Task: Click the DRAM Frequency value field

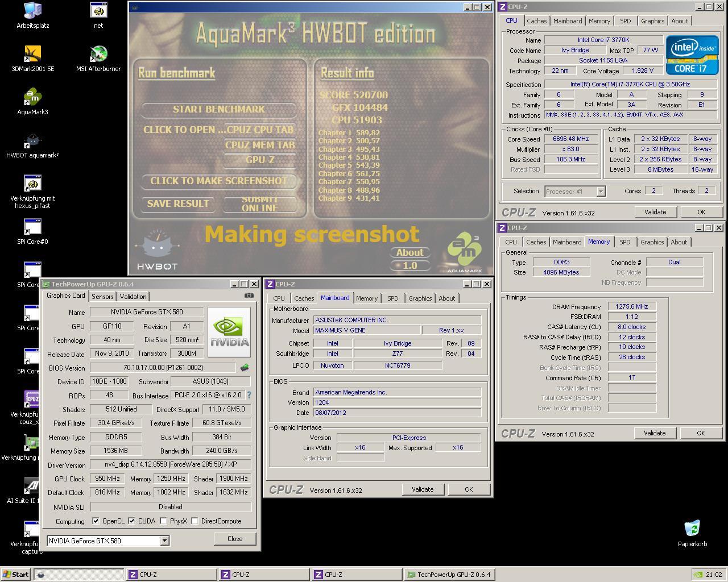Action: click(632, 306)
